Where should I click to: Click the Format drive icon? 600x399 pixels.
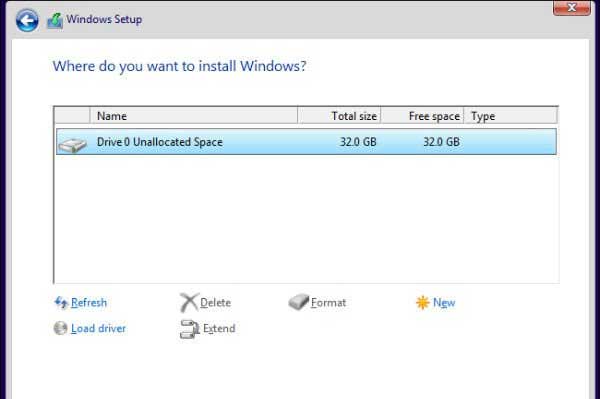298,302
